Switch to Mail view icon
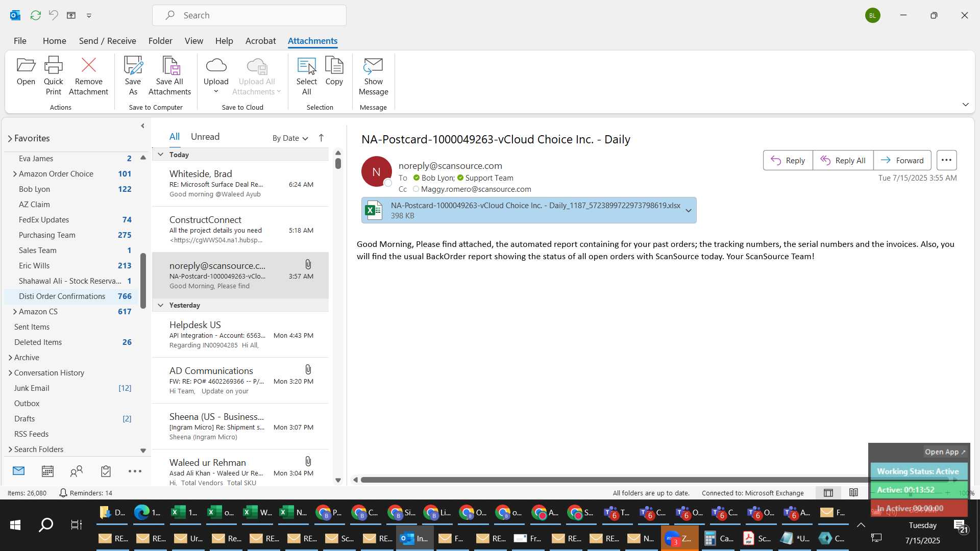980x551 pixels. 19,471
